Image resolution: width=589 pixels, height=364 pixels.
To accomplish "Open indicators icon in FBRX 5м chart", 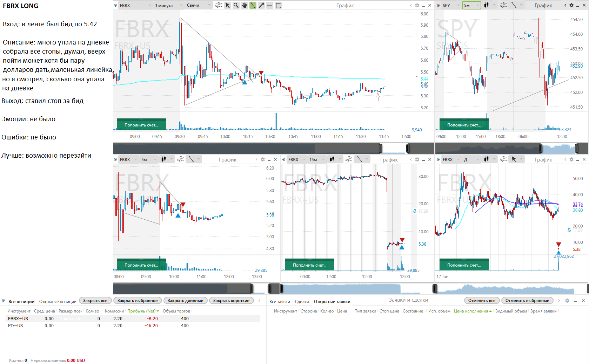I will point(180,159).
